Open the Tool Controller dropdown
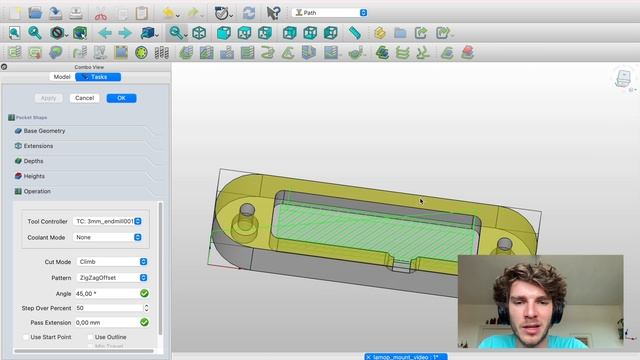640x360 pixels. pos(107,221)
